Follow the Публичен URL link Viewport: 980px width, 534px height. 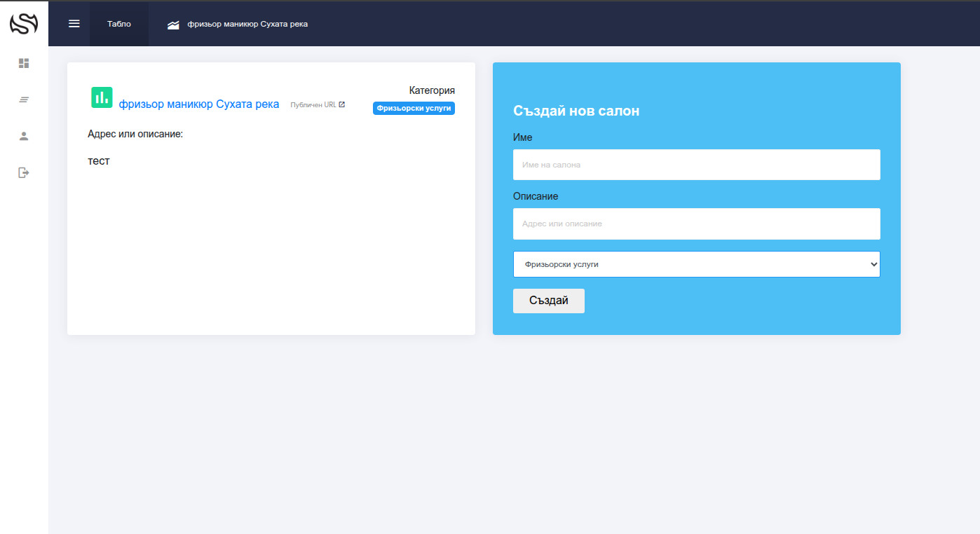click(313, 104)
